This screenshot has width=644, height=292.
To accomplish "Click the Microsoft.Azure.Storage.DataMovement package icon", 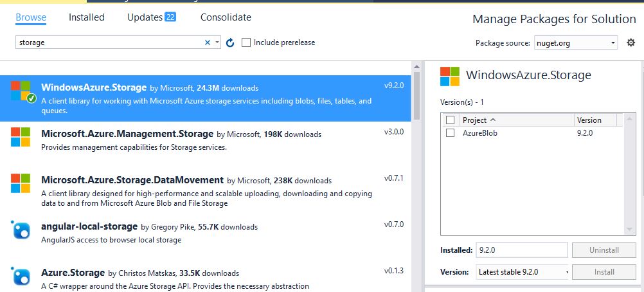I will click(21, 183).
